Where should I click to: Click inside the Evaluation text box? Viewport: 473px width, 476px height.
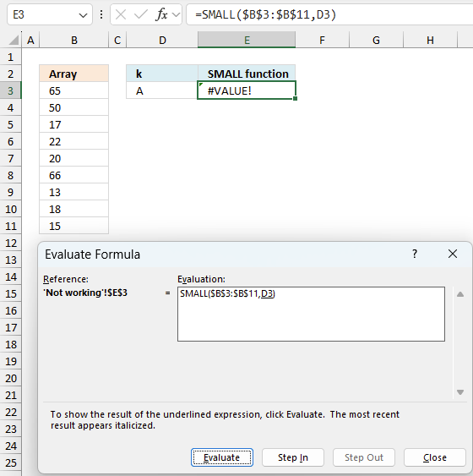coord(311,314)
